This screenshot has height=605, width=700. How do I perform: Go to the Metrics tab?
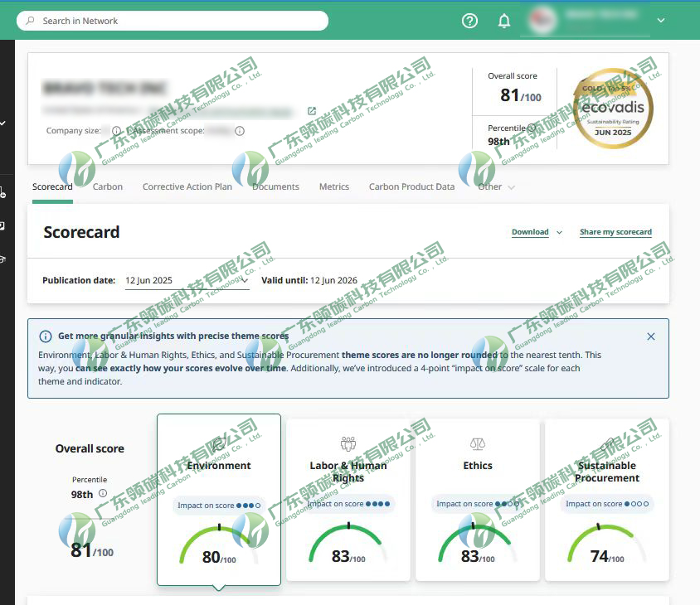(334, 186)
